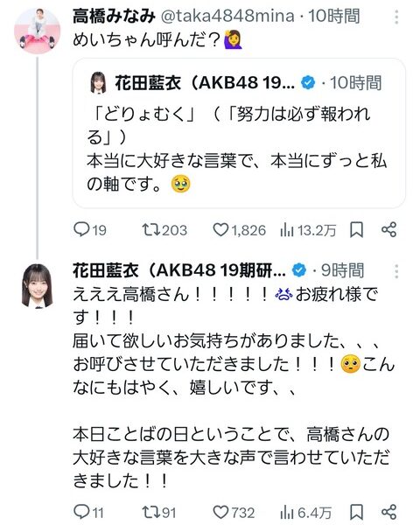The height and width of the screenshot is (525, 420).
Task: Reply to 花田藍衣's tweet with 11 replies
Action: [x=81, y=511]
